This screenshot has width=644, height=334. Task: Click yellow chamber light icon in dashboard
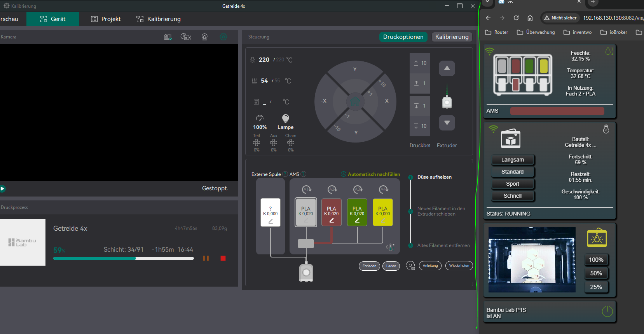point(597,238)
